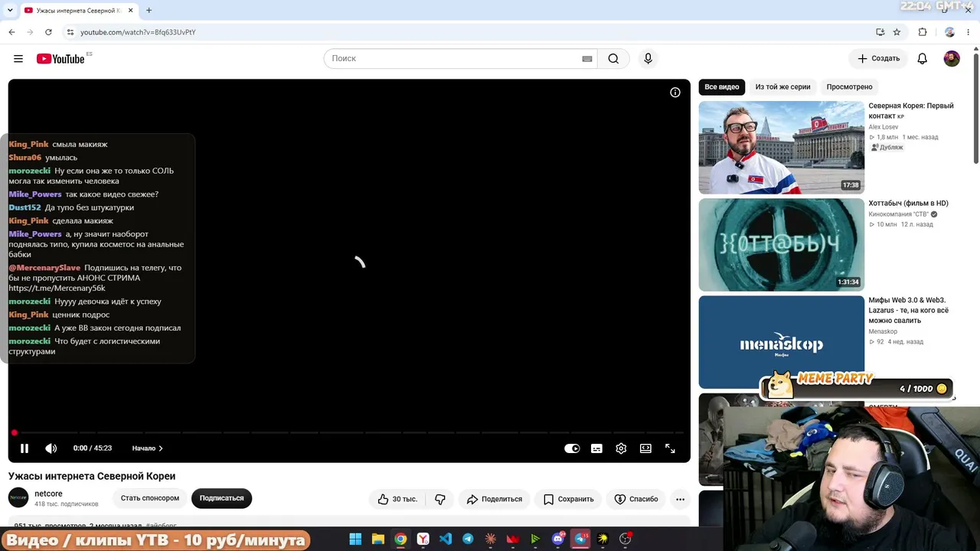Open Северная Корея: Первый контакт thumbnail

coord(782,148)
